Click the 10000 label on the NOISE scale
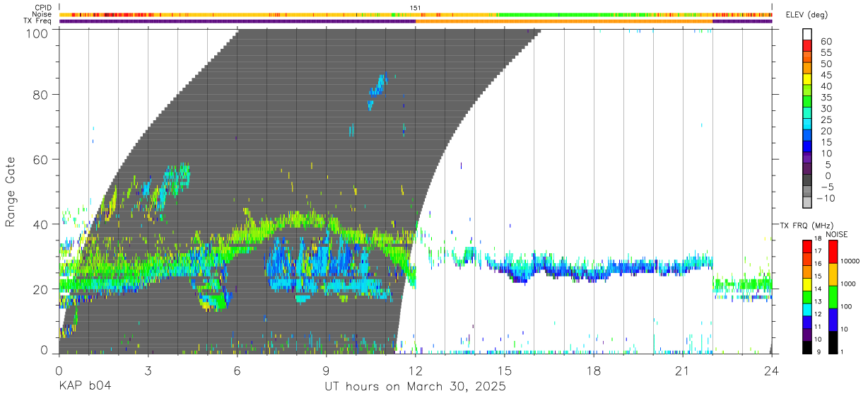Viewport: 868px width, 401px height. (850, 261)
